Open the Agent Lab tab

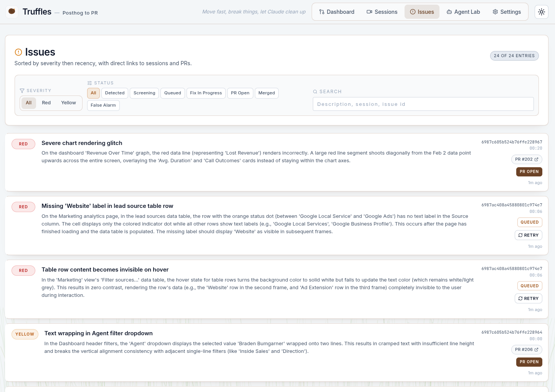tap(463, 12)
